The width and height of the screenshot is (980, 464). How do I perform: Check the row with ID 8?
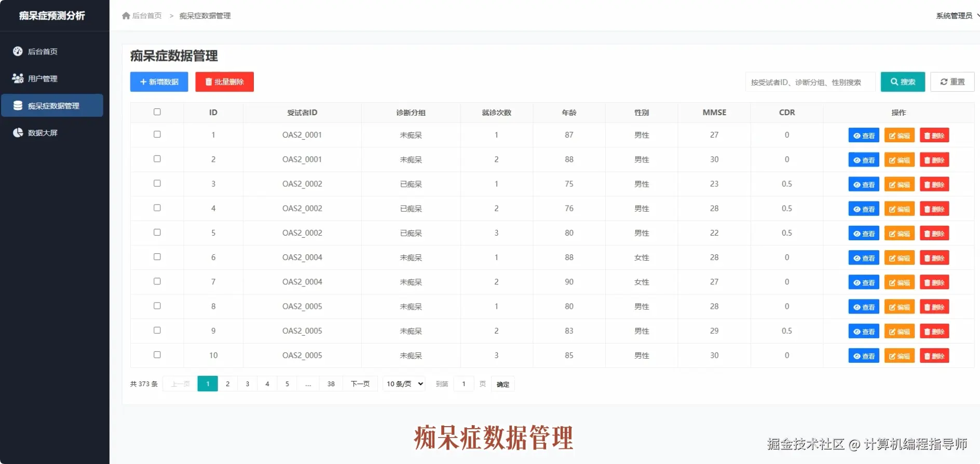(157, 306)
